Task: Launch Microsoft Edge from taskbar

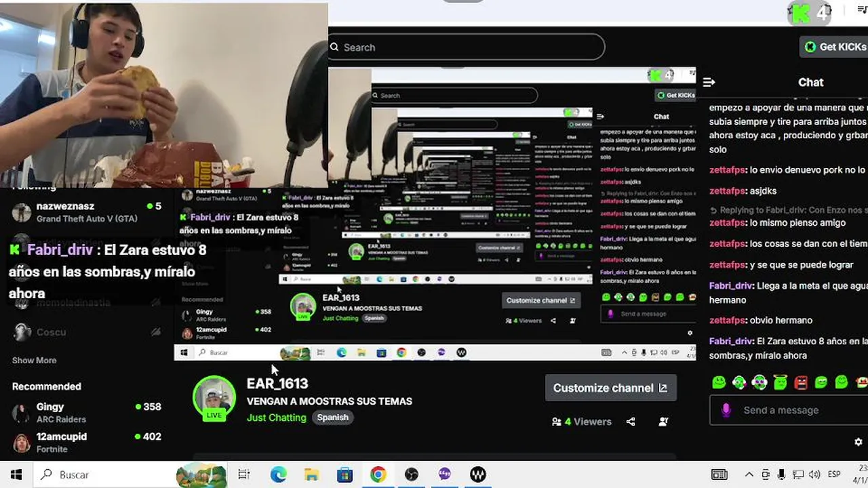Action: point(278,474)
